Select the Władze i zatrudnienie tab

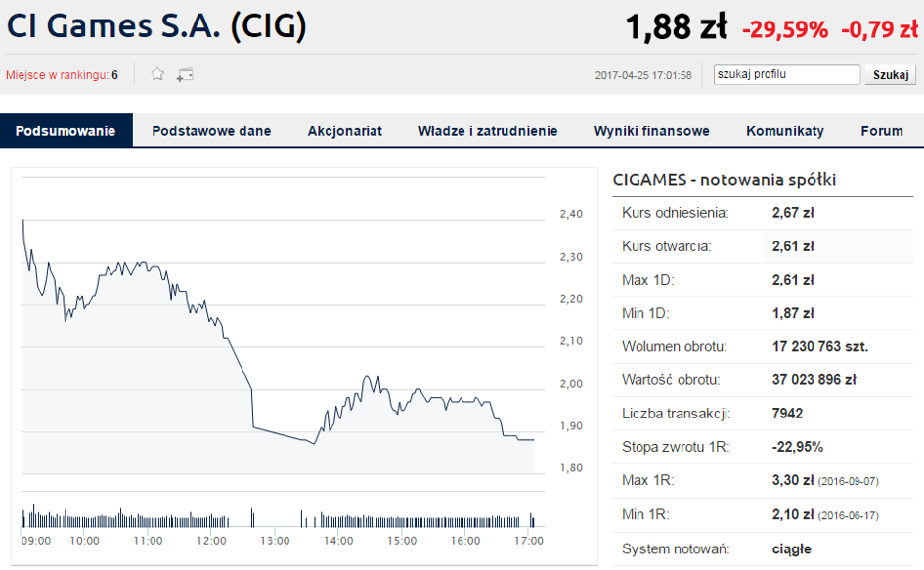click(x=488, y=131)
